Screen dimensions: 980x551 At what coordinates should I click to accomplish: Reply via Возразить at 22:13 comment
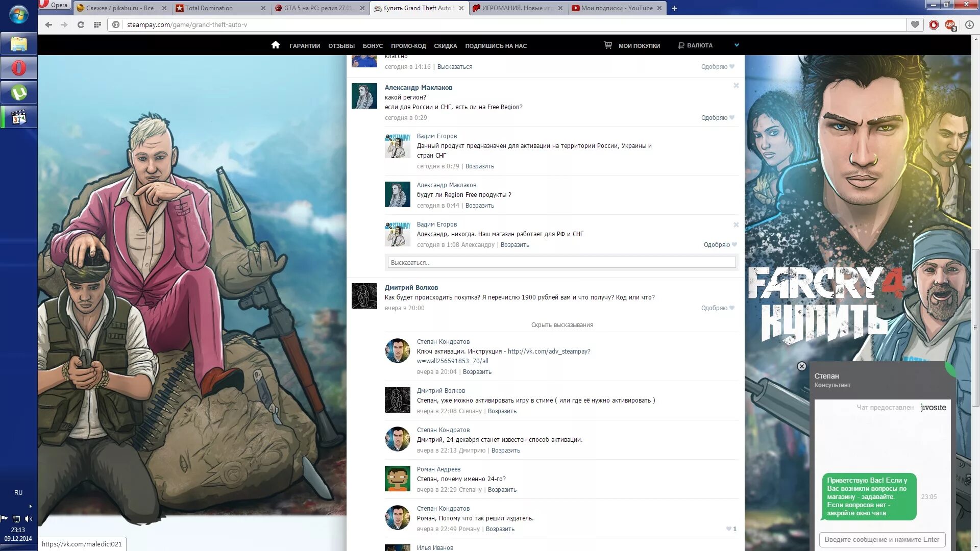pos(506,450)
